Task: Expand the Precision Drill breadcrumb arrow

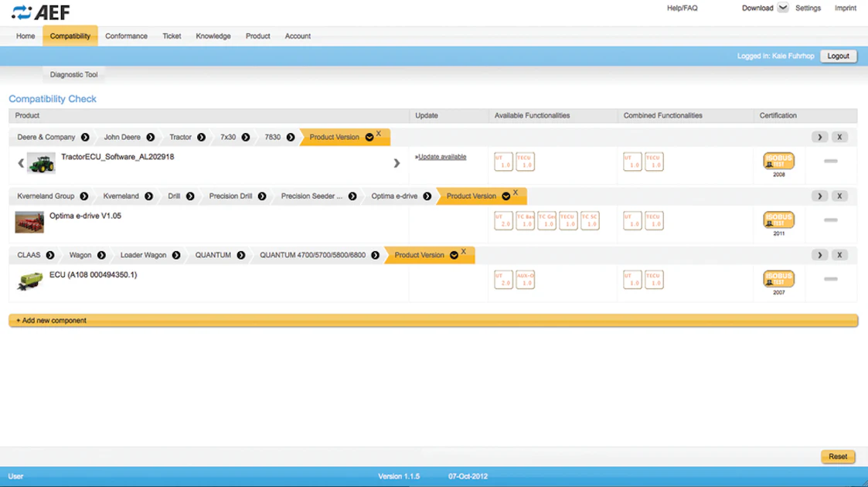Action: (262, 196)
